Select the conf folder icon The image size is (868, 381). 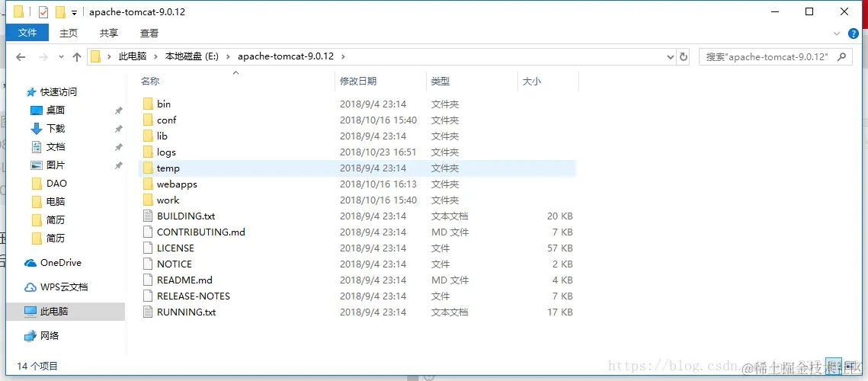point(147,120)
